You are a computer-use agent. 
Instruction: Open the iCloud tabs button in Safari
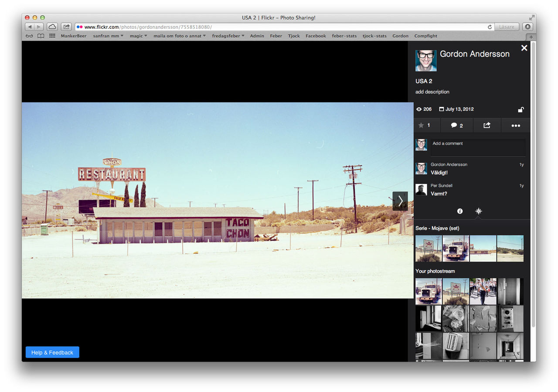point(52,27)
